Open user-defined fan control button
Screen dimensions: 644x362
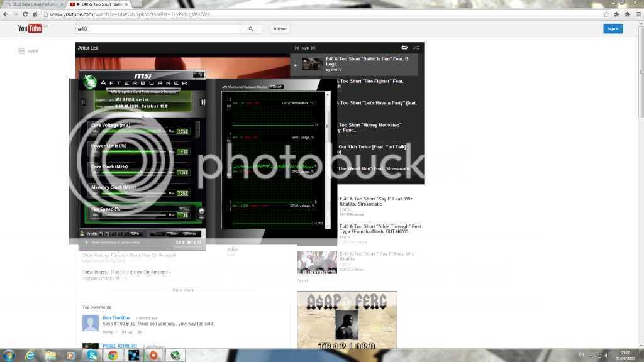pos(201,212)
